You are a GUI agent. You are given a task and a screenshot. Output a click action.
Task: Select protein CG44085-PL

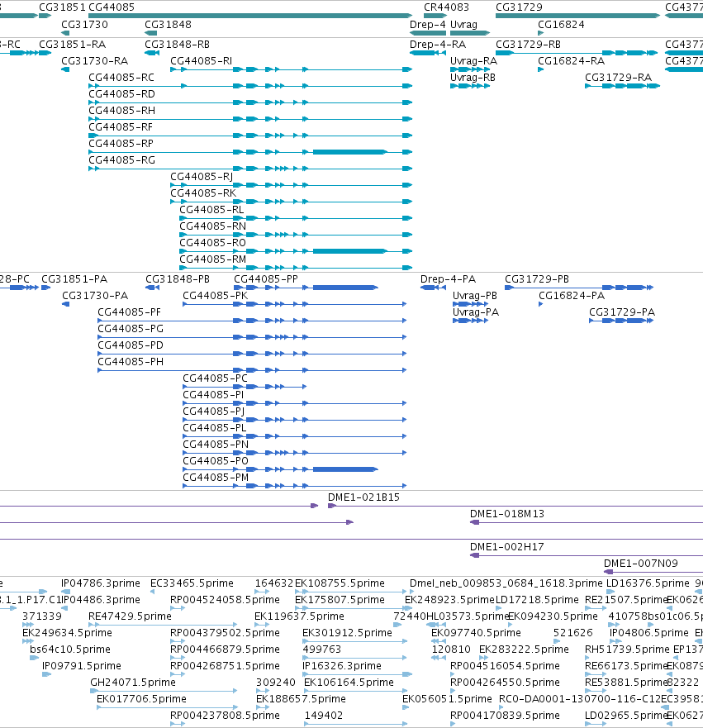click(x=215, y=428)
